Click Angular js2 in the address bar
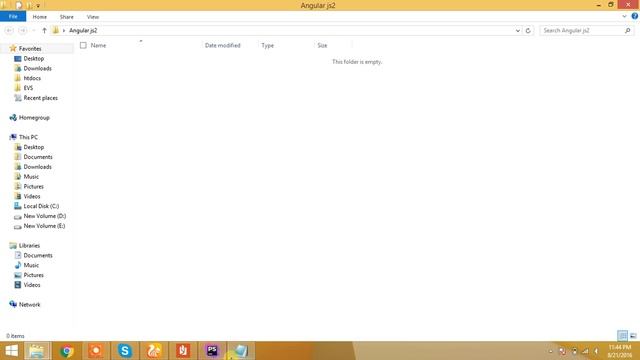 [83, 31]
